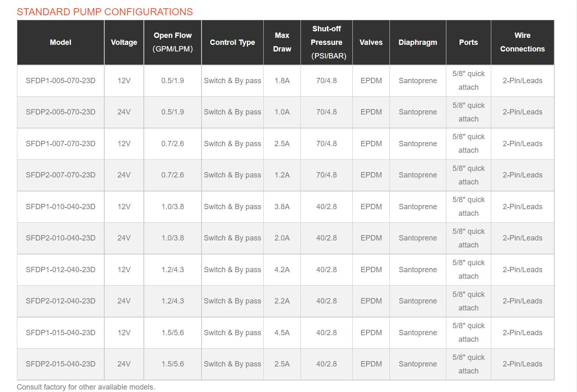Select model SFDP2-007-070-23D cell
577x392 pixels.
(x=61, y=175)
